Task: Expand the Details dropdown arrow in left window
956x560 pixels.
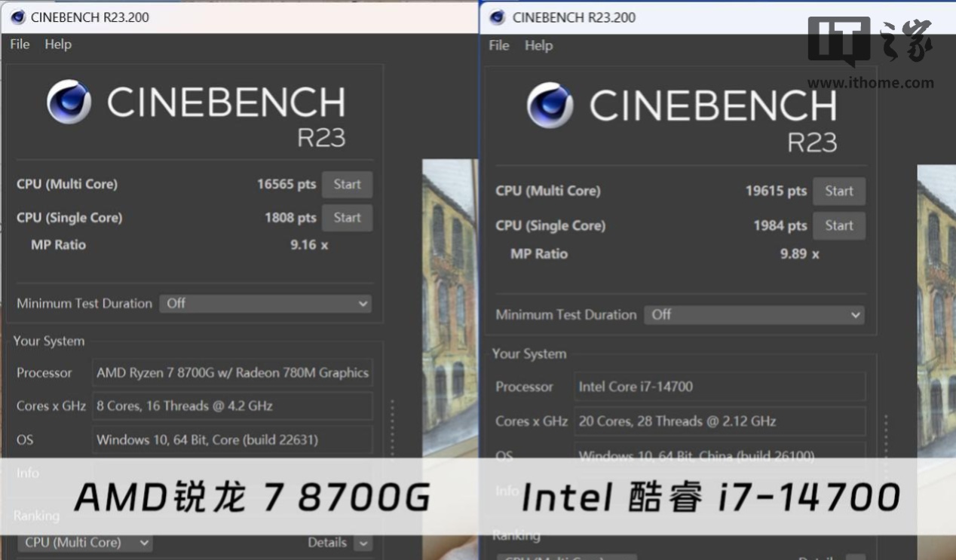Action: click(x=363, y=543)
